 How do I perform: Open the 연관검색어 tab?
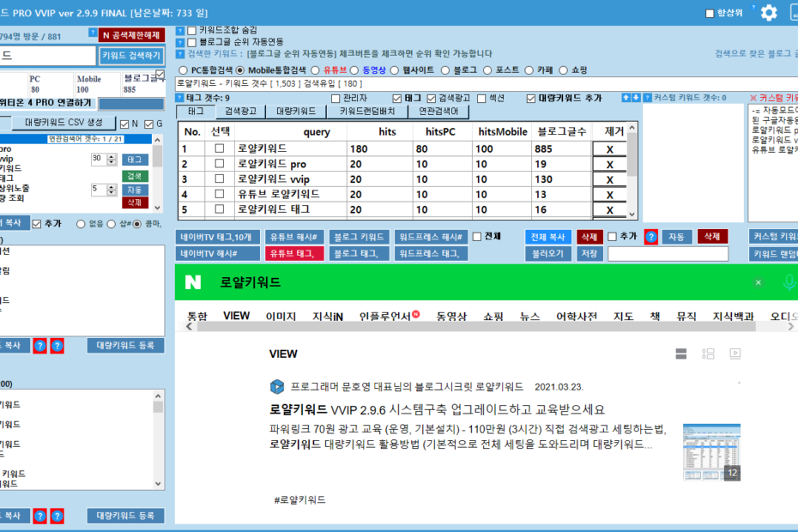[438, 112]
